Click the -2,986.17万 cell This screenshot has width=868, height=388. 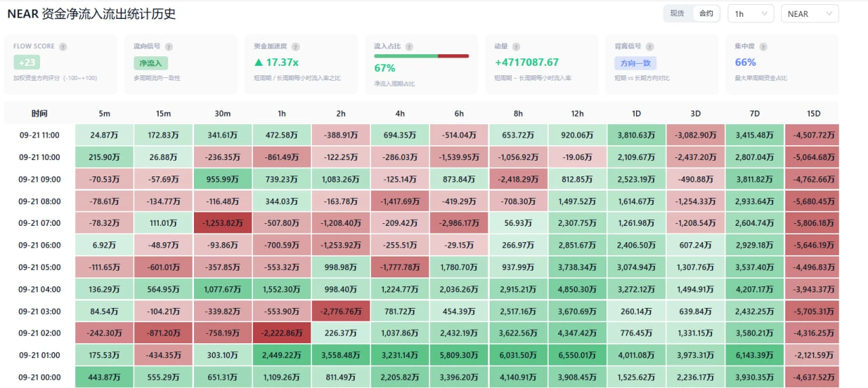click(x=459, y=223)
